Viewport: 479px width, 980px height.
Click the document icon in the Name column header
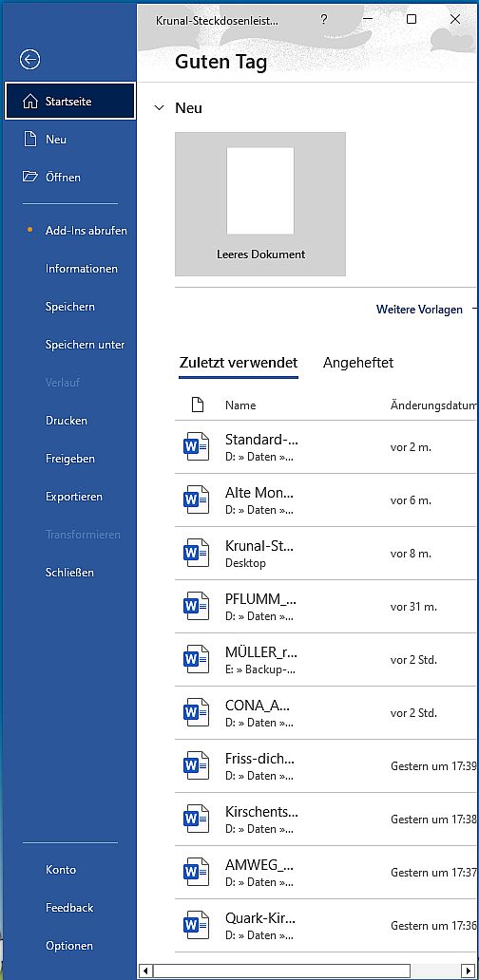pos(198,405)
